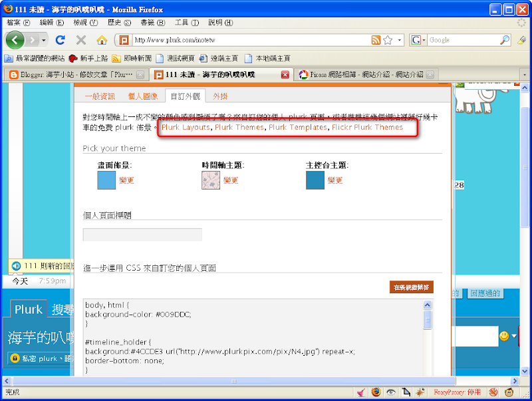Click FoxyProxy: 停用 in status bar
This screenshot has height=401, width=532.
(x=457, y=392)
